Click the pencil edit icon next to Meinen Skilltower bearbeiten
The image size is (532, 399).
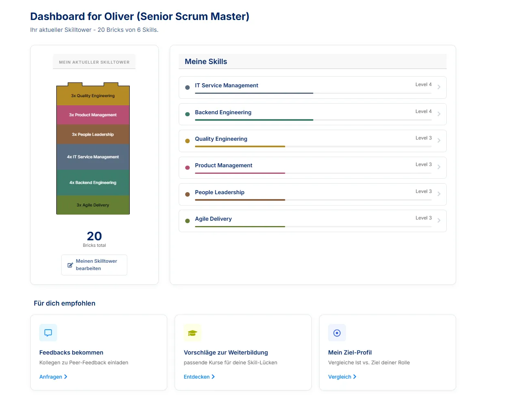(70, 265)
